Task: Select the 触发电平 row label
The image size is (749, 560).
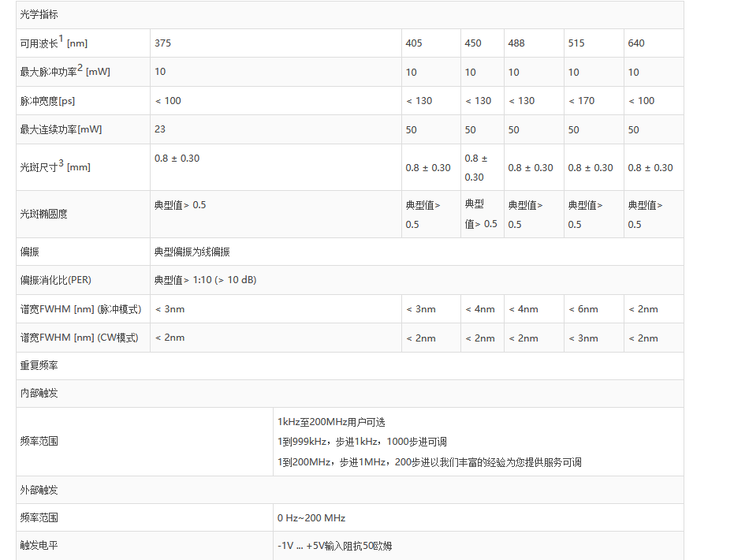Action: [x=39, y=545]
